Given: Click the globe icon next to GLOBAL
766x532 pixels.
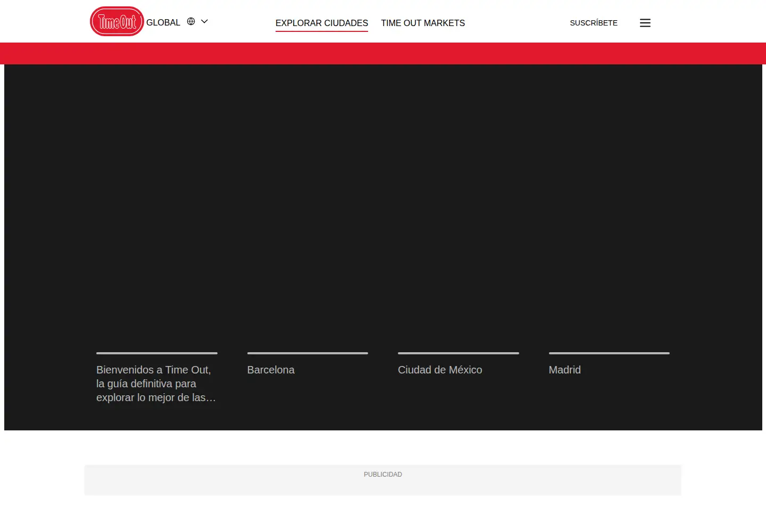Looking at the screenshot, I should 191,21.
